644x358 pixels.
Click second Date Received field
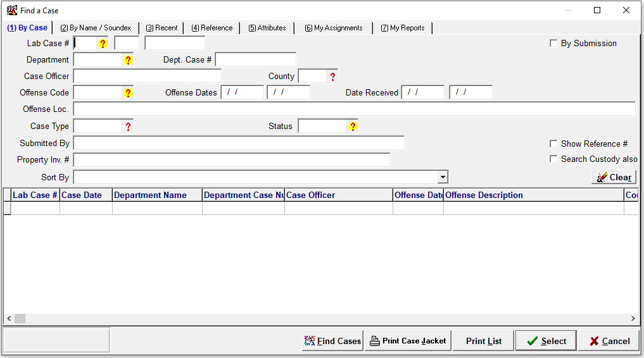pos(470,92)
